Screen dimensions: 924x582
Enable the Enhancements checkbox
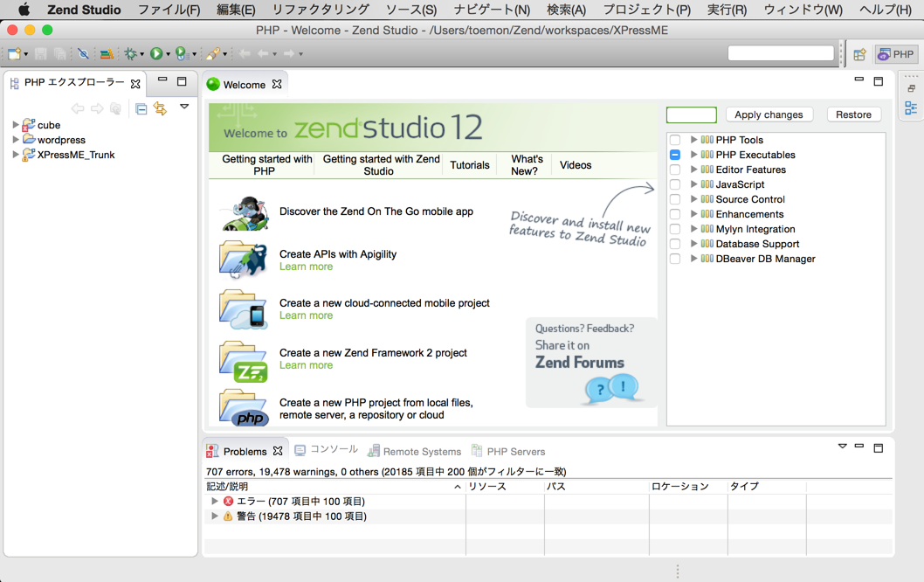[x=675, y=214]
